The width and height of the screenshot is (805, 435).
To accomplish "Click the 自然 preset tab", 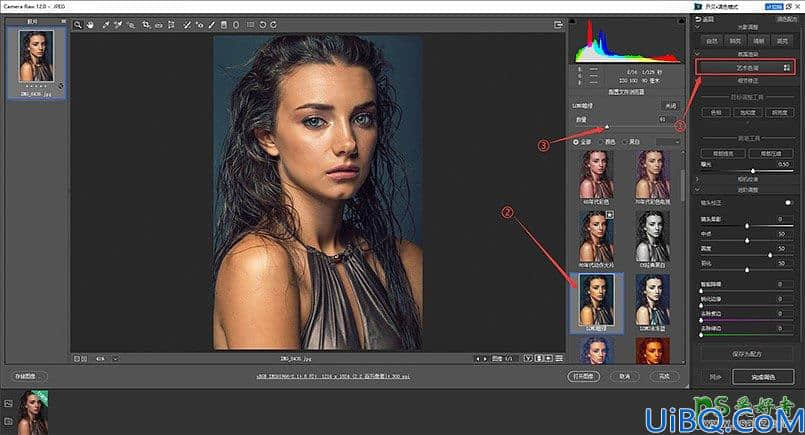I will [x=712, y=41].
